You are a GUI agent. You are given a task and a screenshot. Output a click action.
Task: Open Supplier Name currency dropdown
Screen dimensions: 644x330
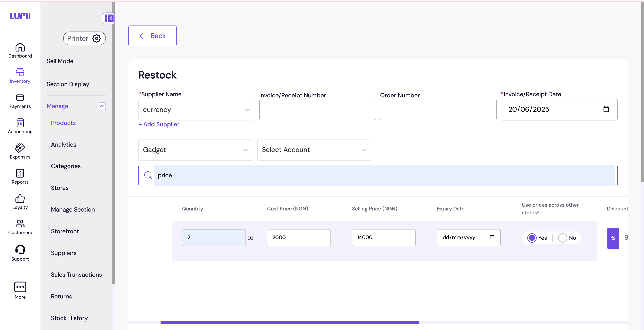pyautogui.click(x=197, y=110)
